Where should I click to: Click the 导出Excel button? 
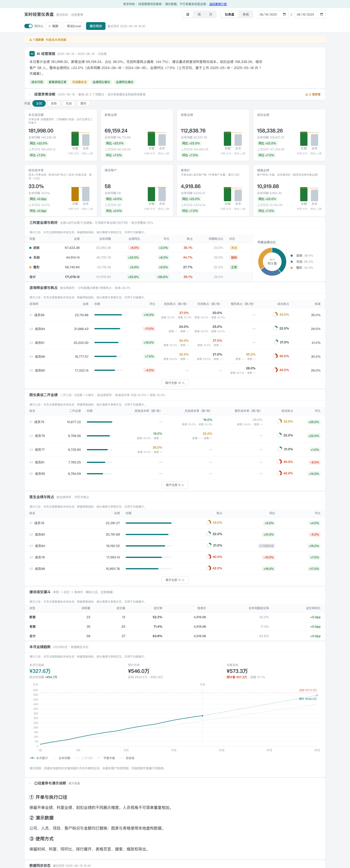(74, 26)
